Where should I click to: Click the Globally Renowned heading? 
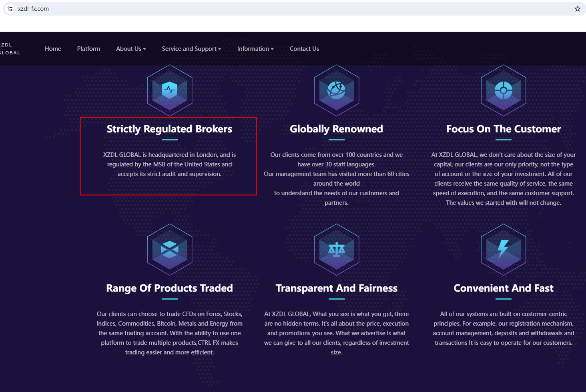click(336, 129)
